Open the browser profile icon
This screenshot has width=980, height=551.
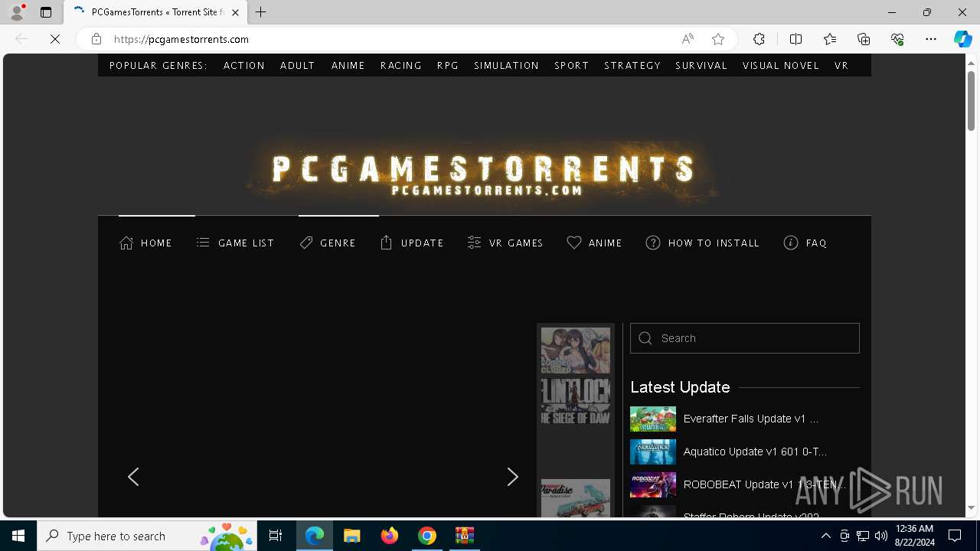click(17, 12)
